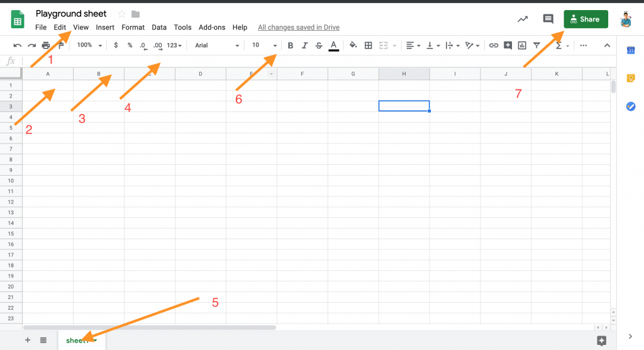Open Google Sheets home logo

point(17,20)
